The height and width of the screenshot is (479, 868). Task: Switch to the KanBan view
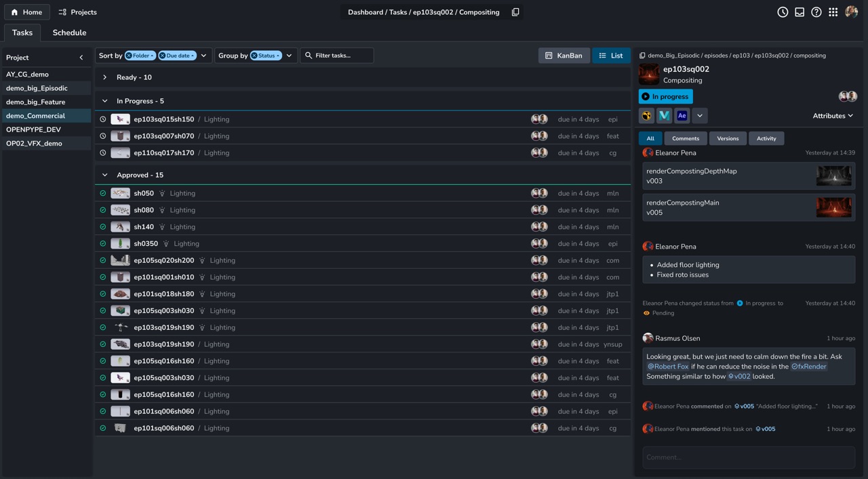click(x=564, y=56)
